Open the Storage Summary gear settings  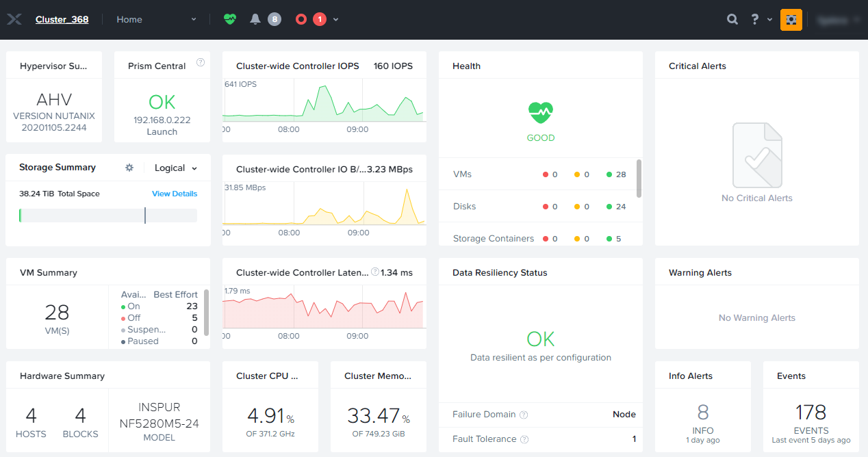point(129,168)
